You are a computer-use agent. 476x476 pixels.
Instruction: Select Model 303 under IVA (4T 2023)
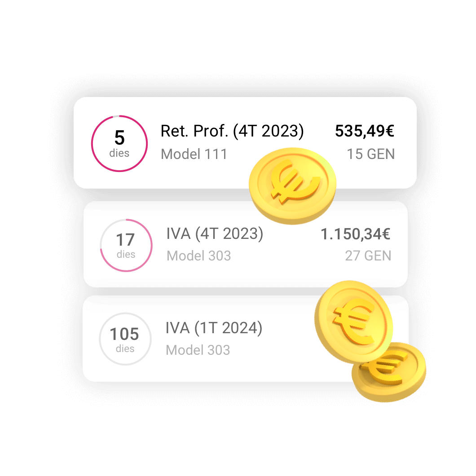coord(199,256)
